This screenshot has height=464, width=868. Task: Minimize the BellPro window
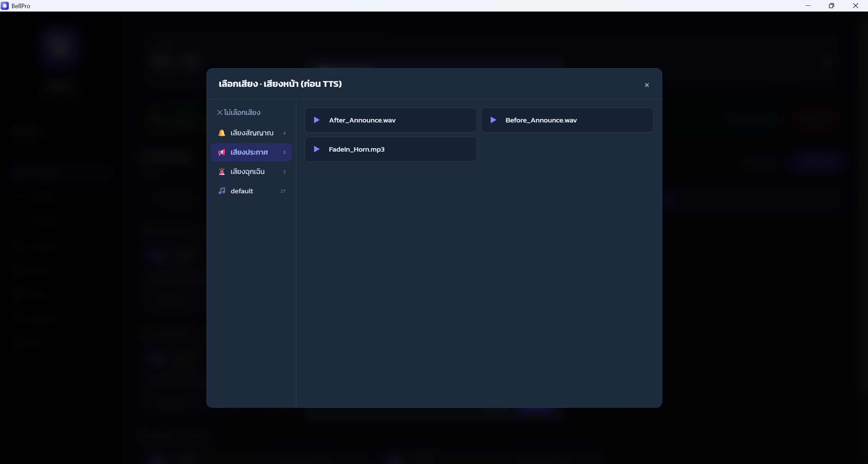tap(808, 6)
